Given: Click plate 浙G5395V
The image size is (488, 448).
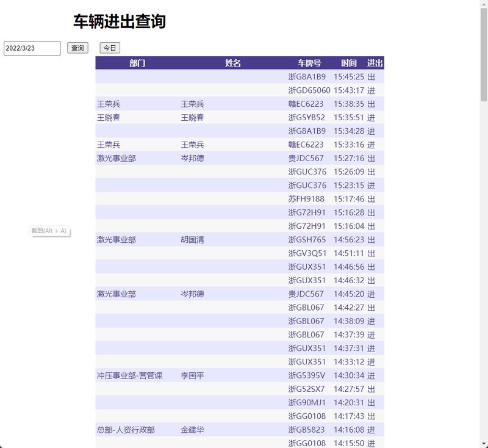Looking at the screenshot, I should tap(307, 375).
